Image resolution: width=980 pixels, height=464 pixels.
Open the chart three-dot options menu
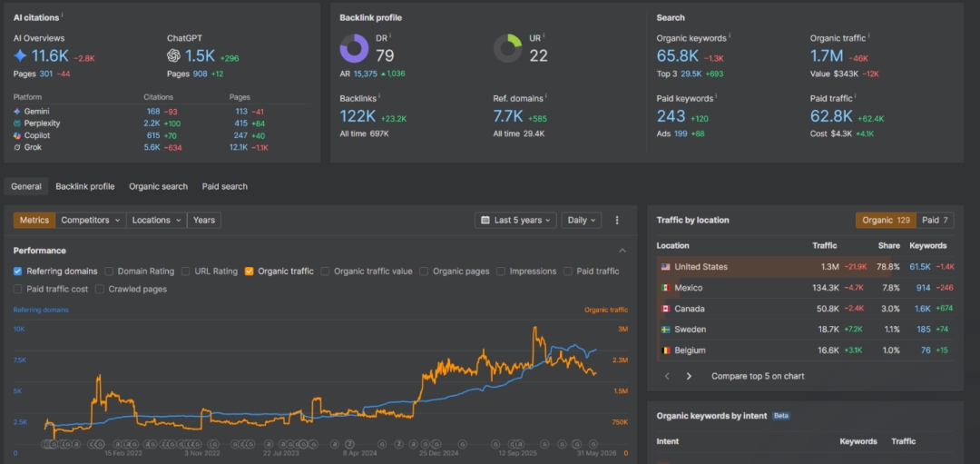(x=617, y=220)
